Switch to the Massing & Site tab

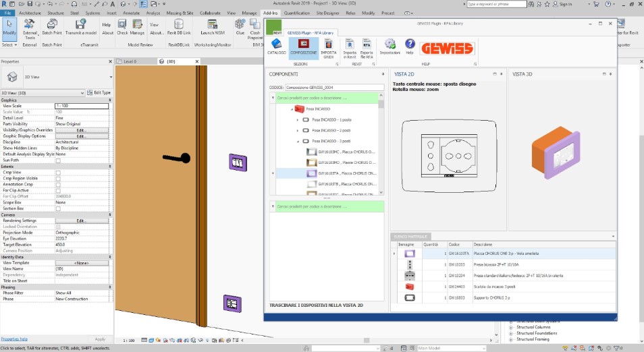tap(180, 13)
